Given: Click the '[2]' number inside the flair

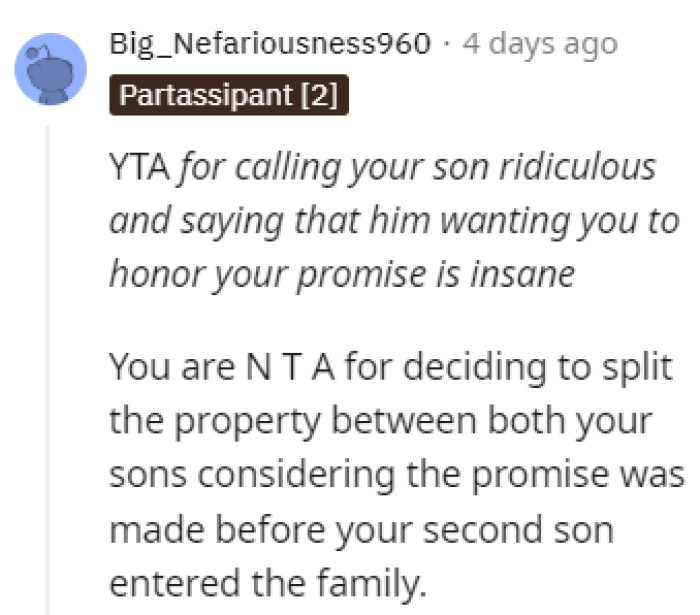Looking at the screenshot, I should pos(320,97).
